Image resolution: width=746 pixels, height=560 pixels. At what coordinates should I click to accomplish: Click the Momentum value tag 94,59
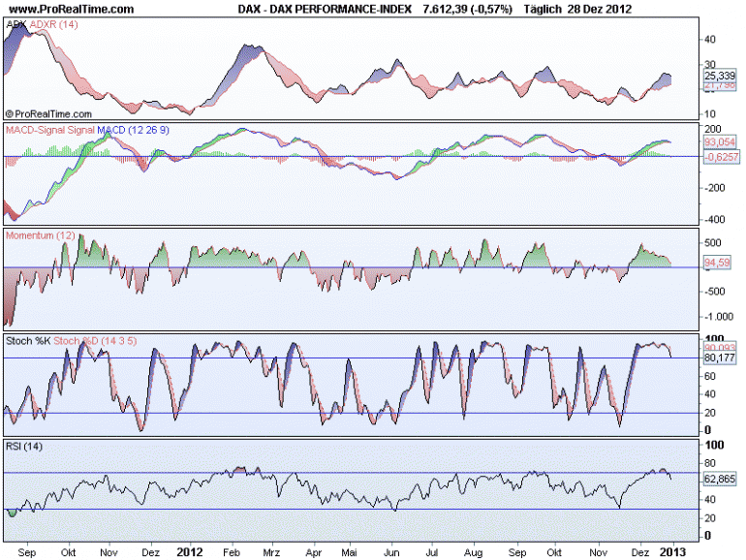coord(717,263)
